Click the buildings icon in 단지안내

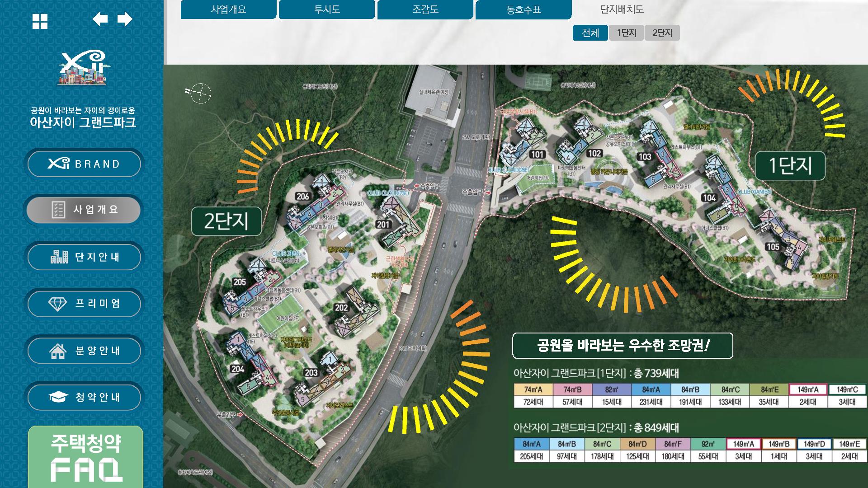tap(59, 257)
